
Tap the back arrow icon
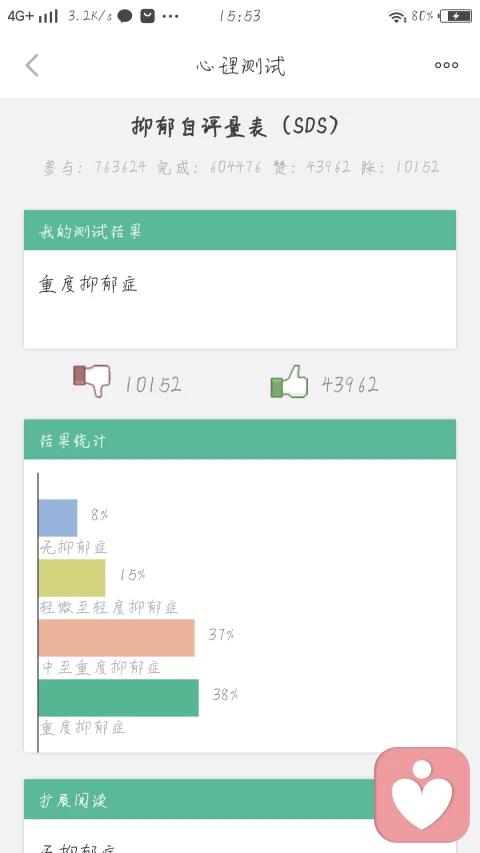click(32, 65)
